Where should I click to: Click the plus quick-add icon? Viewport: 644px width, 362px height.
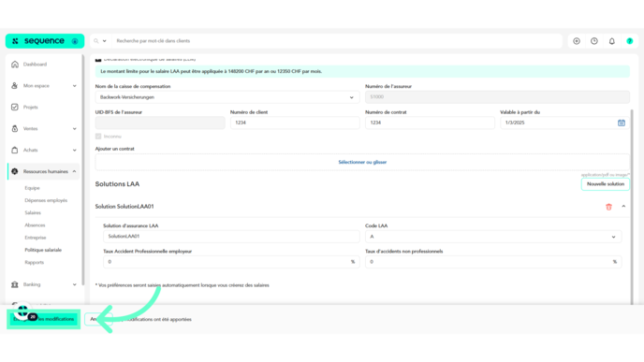coord(577,41)
